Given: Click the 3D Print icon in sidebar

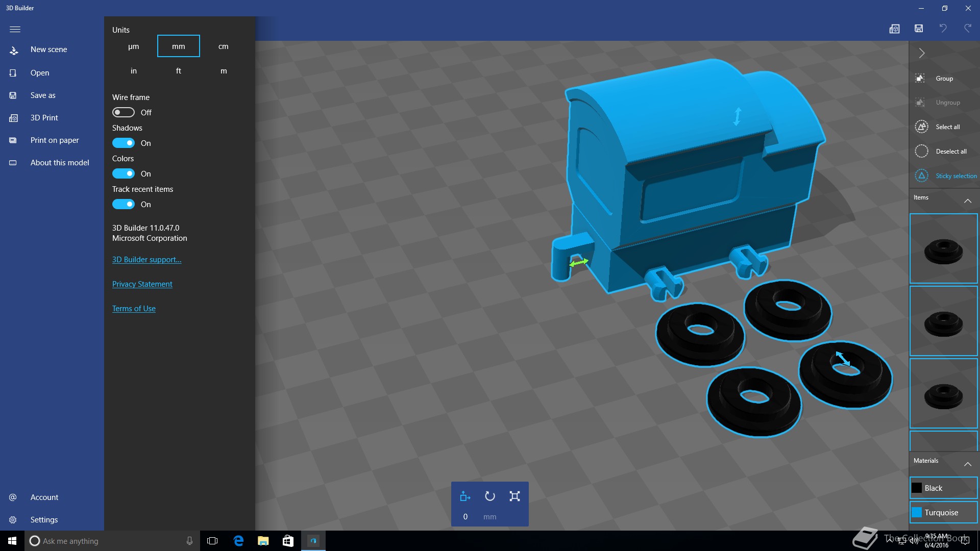Looking at the screenshot, I should coord(13,118).
